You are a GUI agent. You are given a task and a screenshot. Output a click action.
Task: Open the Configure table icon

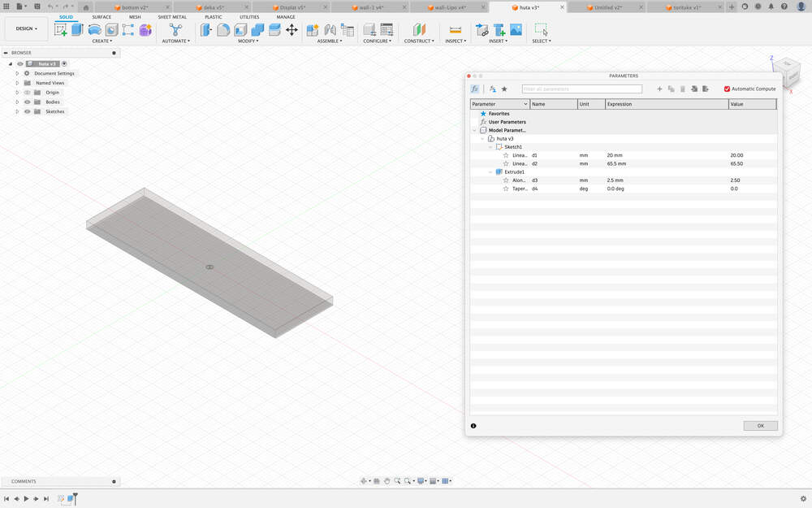387,29
